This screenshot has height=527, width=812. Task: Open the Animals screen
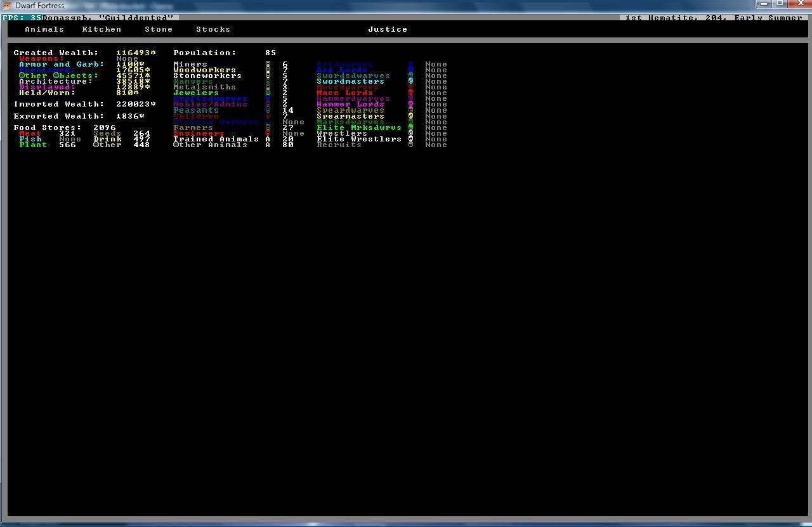[x=44, y=29]
